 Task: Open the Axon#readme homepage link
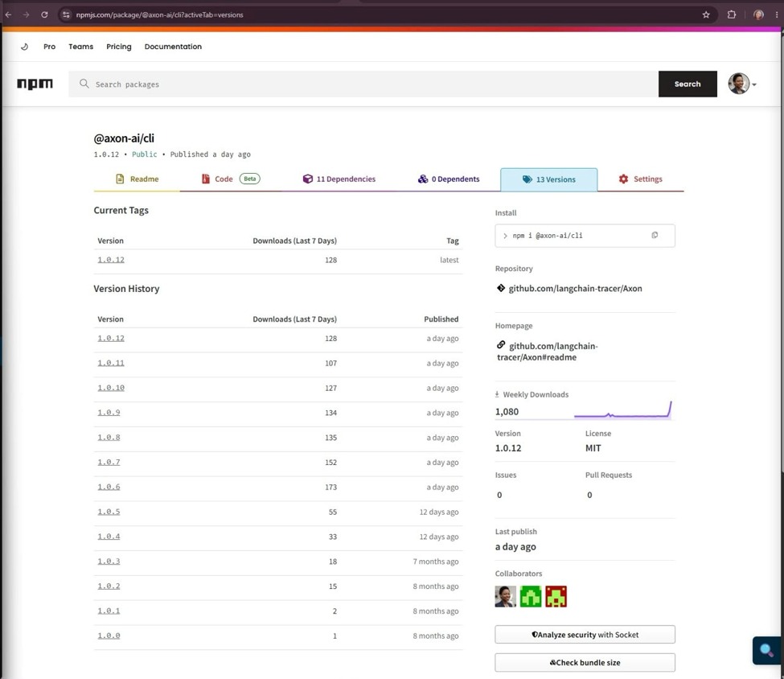coord(547,352)
